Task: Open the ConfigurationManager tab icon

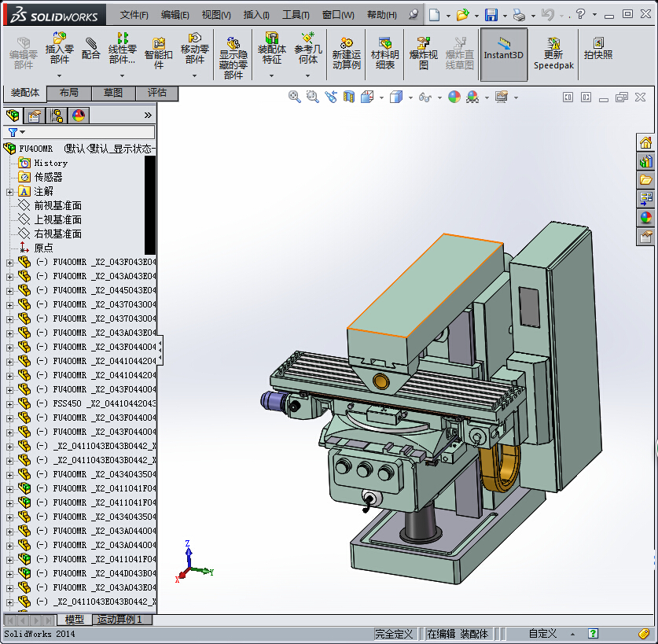Action: [x=57, y=116]
